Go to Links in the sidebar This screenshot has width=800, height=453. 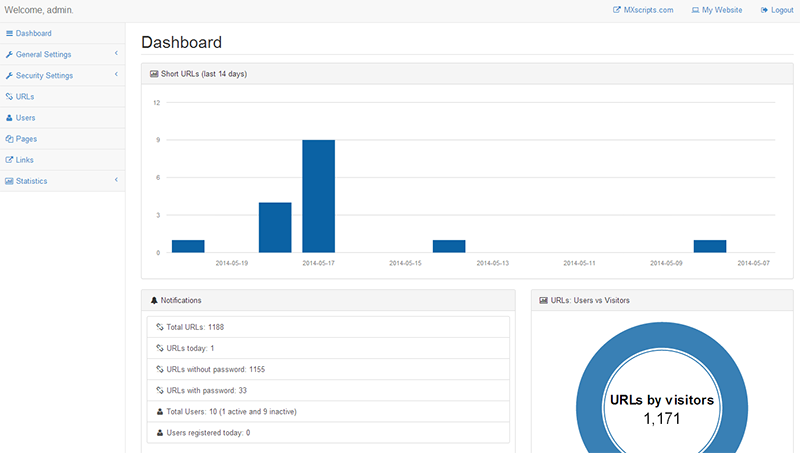pos(62,160)
